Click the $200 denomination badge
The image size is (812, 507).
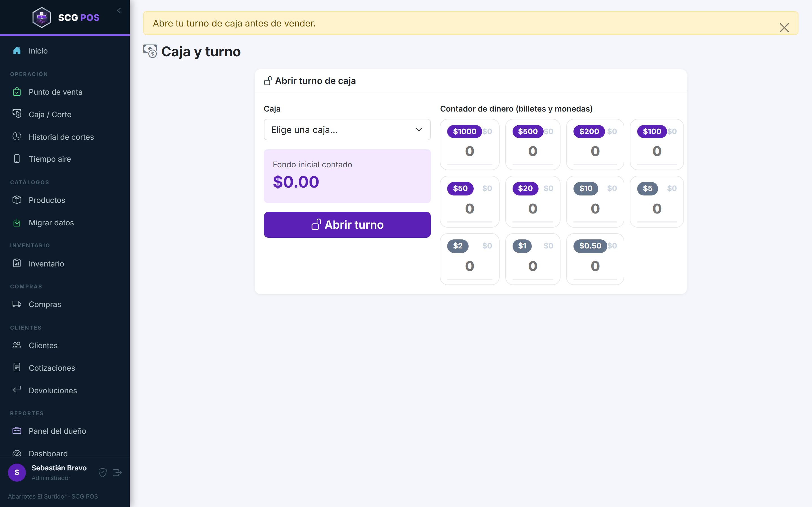(589, 132)
